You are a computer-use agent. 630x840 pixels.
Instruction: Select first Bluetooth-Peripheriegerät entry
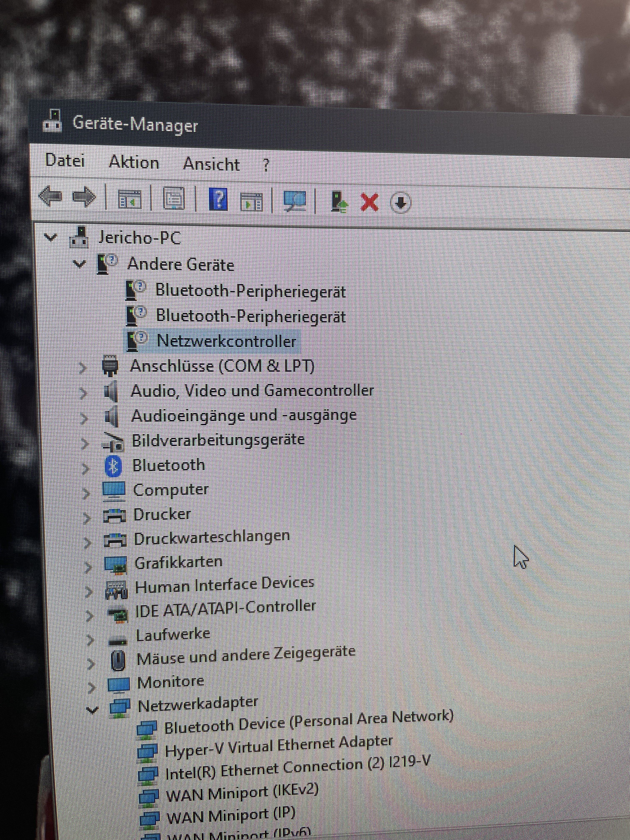pos(250,291)
